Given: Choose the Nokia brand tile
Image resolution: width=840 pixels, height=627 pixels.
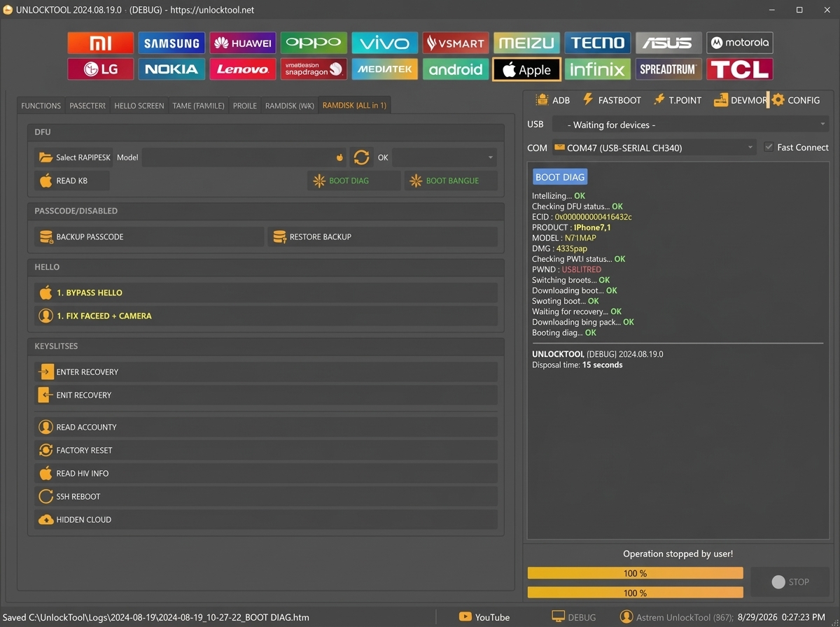Looking at the screenshot, I should coord(171,69).
